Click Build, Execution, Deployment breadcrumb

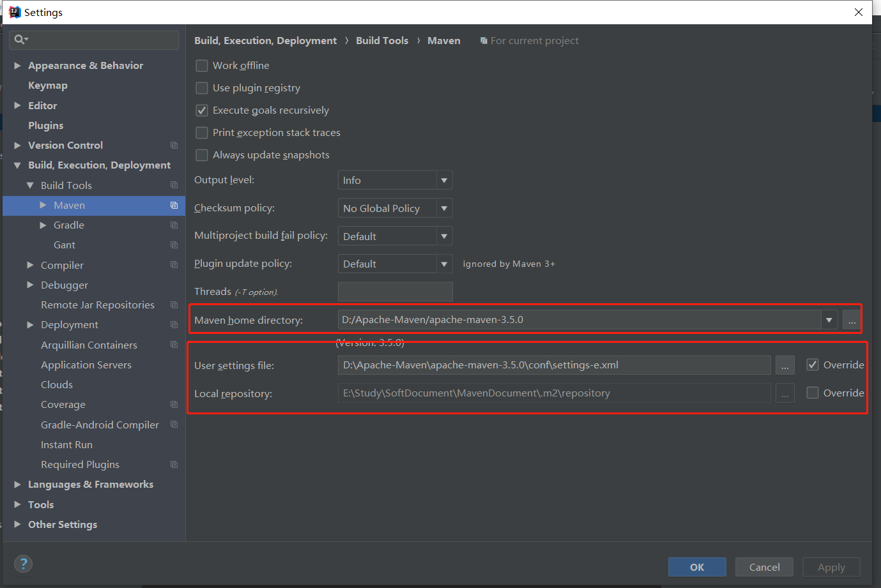tap(265, 41)
